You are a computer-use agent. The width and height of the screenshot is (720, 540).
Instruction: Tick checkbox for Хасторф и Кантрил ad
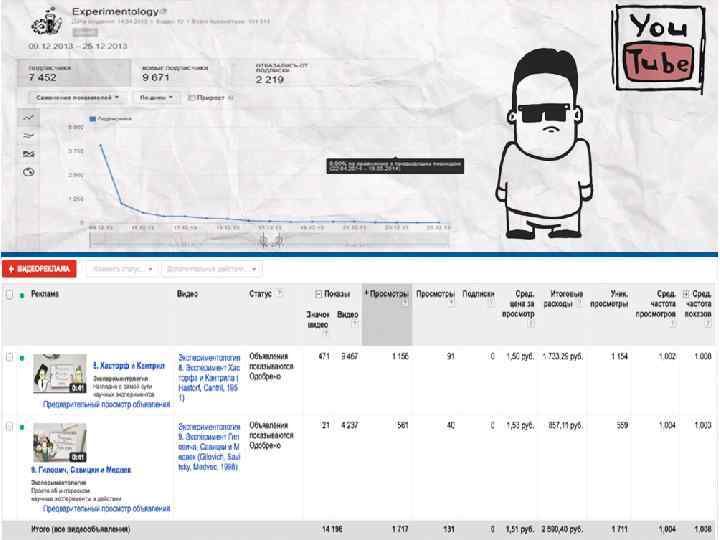tap(9, 357)
